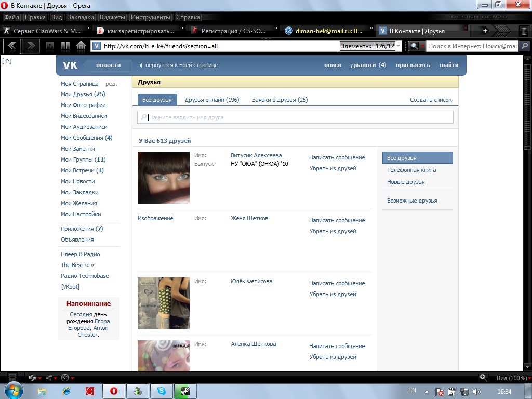Click новости in VK header

pyautogui.click(x=108, y=65)
